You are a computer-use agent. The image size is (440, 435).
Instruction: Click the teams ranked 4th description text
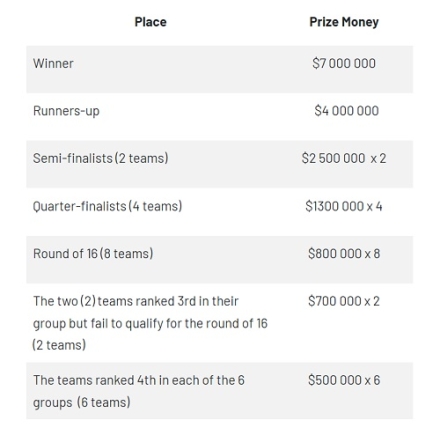[x=139, y=391]
